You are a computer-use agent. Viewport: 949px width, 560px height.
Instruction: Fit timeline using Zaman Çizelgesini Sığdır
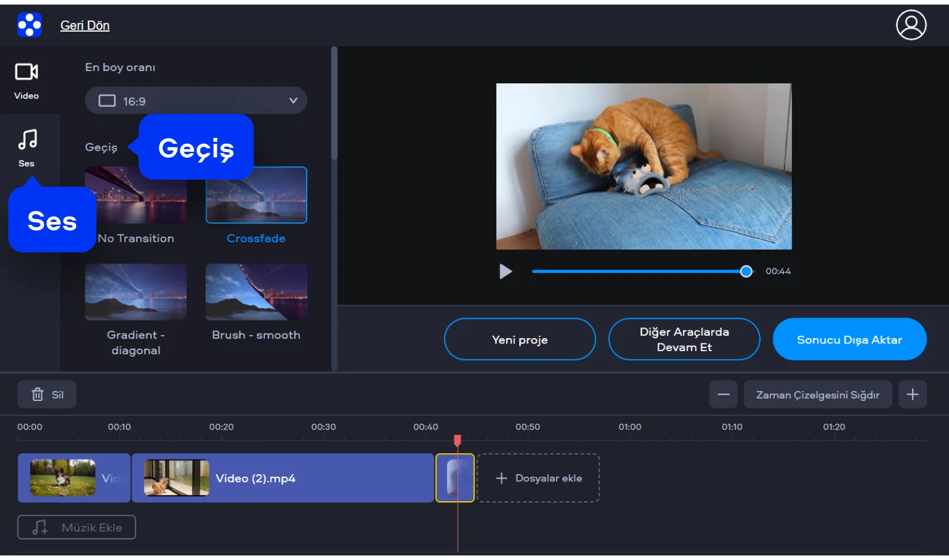(x=817, y=394)
